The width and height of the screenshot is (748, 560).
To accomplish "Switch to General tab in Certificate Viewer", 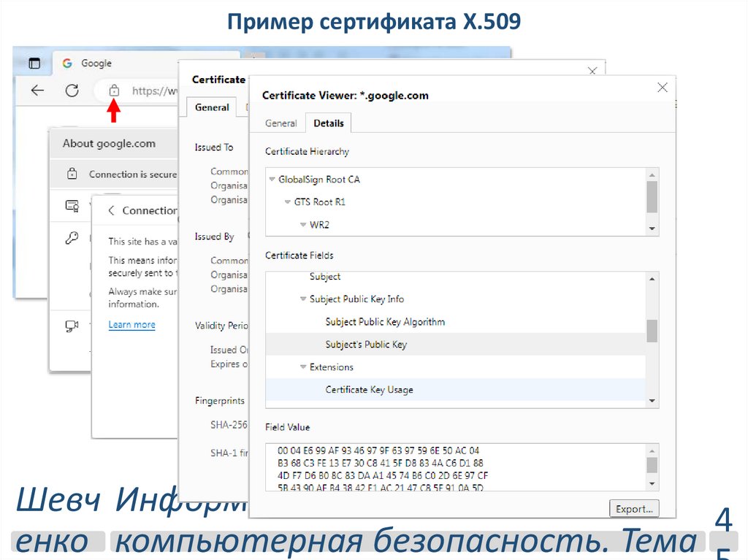I will coord(280,123).
